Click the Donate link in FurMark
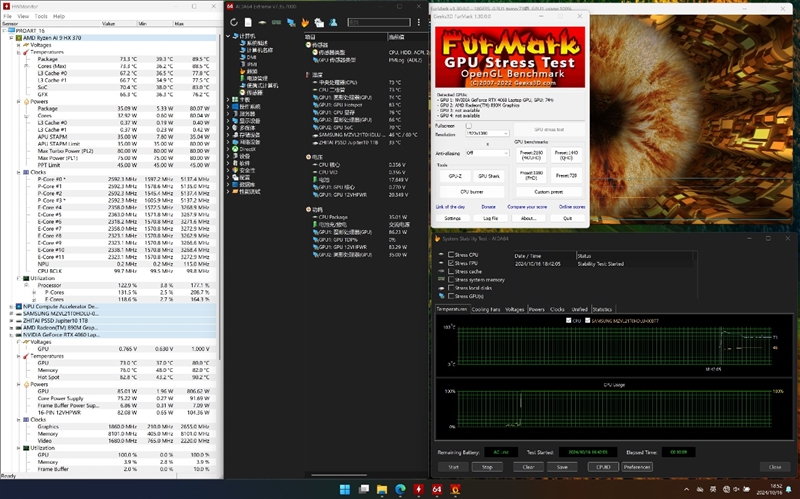Viewport: 800px width, 499px height. click(488, 207)
